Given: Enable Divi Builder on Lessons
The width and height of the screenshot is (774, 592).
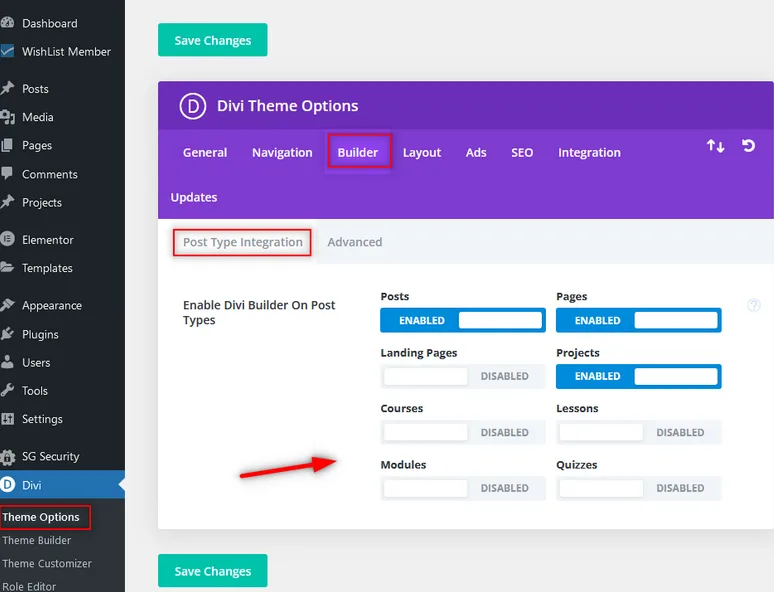Looking at the screenshot, I should 638,432.
